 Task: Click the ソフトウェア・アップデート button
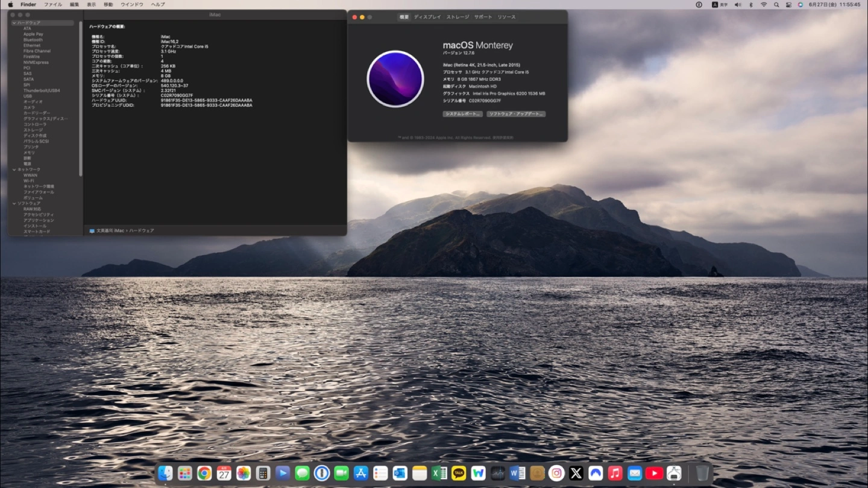coord(516,113)
